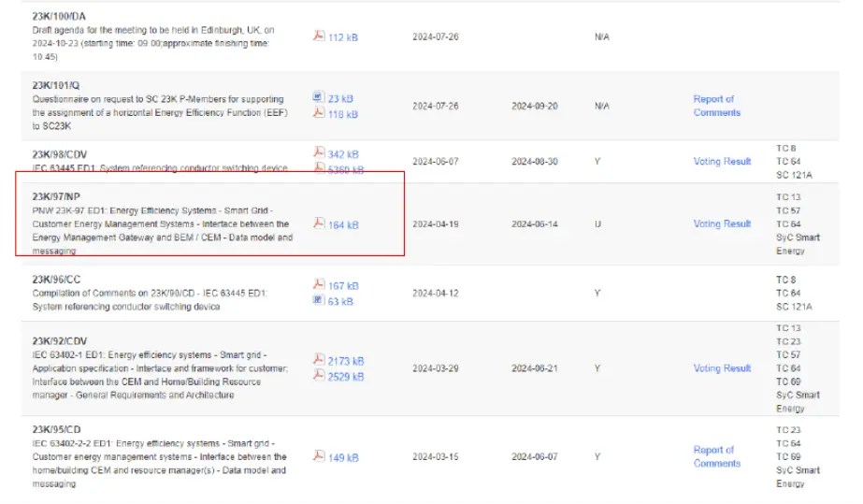Open Report of Comments for 23K/95/CD
The width and height of the screenshot is (863, 504).
[716, 456]
